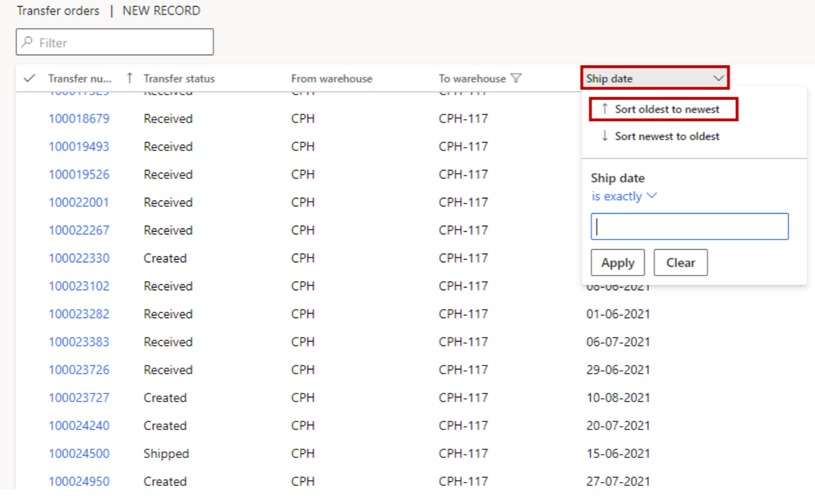Click the select-all checkmark in grid header

tap(29, 79)
